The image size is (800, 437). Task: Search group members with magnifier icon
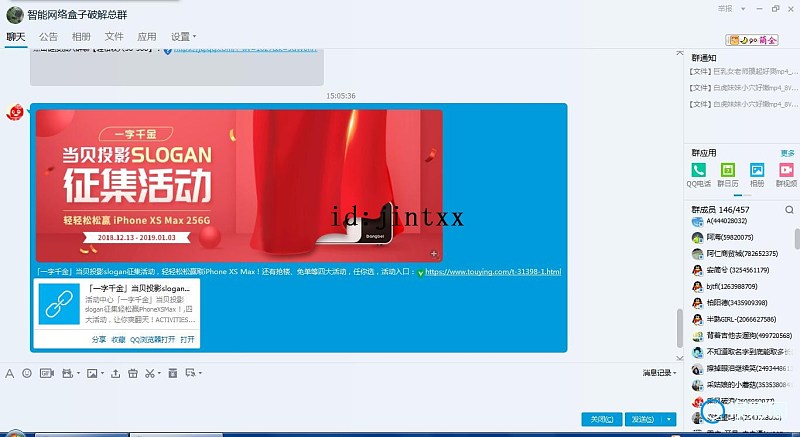pyautogui.click(x=789, y=210)
